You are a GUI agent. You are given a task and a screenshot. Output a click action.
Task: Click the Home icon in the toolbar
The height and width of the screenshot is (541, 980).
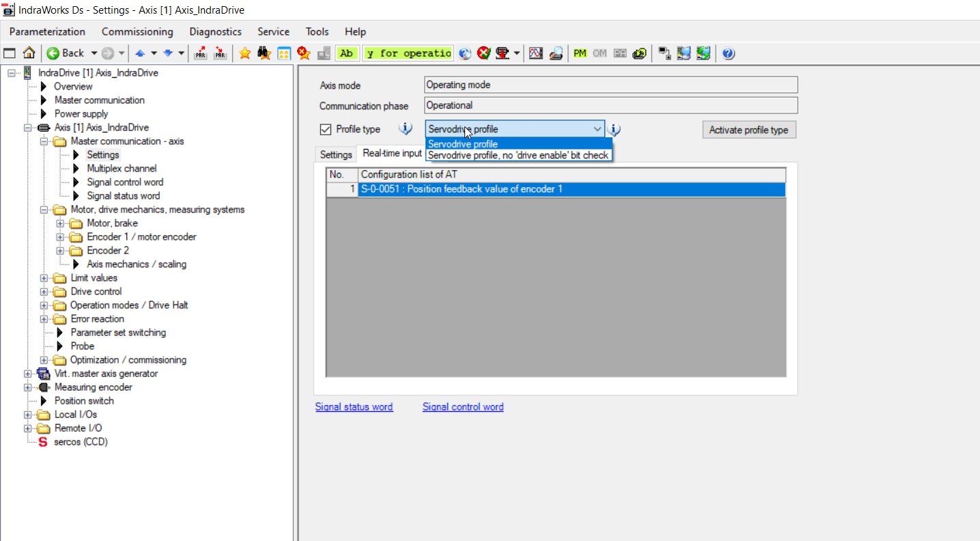[29, 53]
